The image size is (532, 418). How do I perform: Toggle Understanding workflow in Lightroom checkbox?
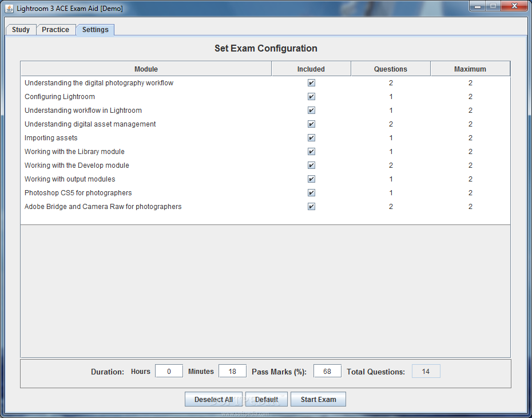coord(311,111)
